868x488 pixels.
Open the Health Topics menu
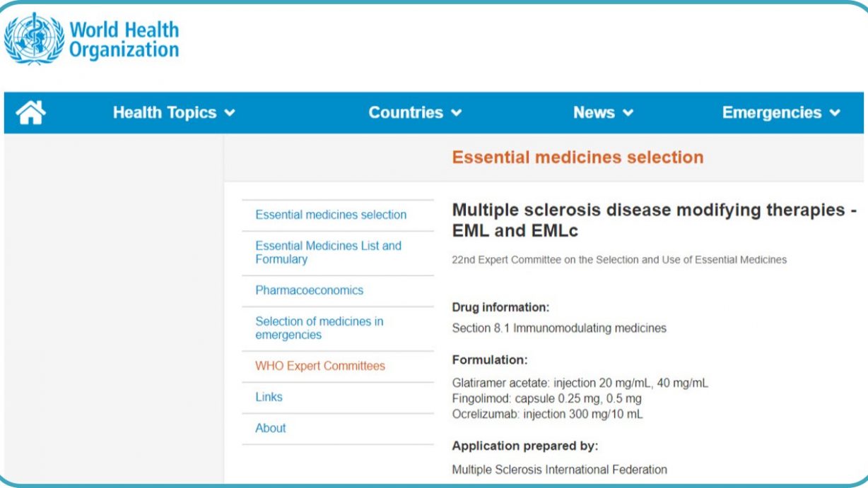pos(165,113)
